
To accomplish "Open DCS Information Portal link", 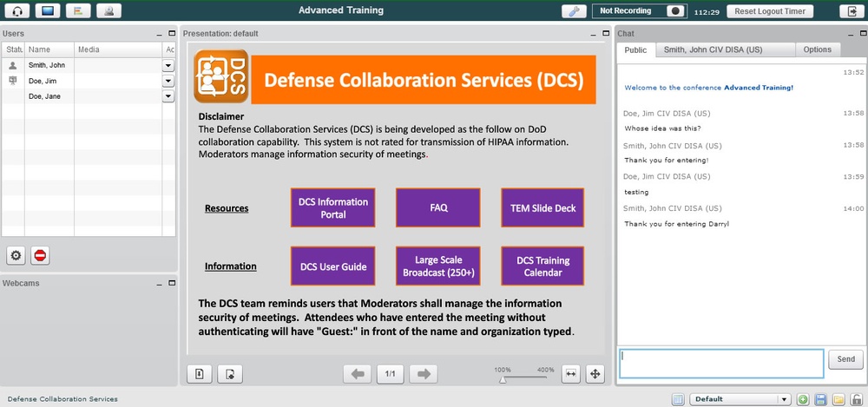I will [332, 207].
